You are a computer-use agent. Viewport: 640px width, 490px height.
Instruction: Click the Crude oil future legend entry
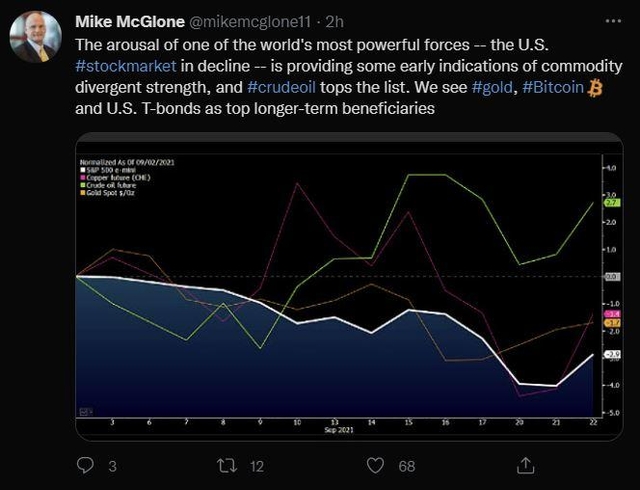pyautogui.click(x=111, y=184)
